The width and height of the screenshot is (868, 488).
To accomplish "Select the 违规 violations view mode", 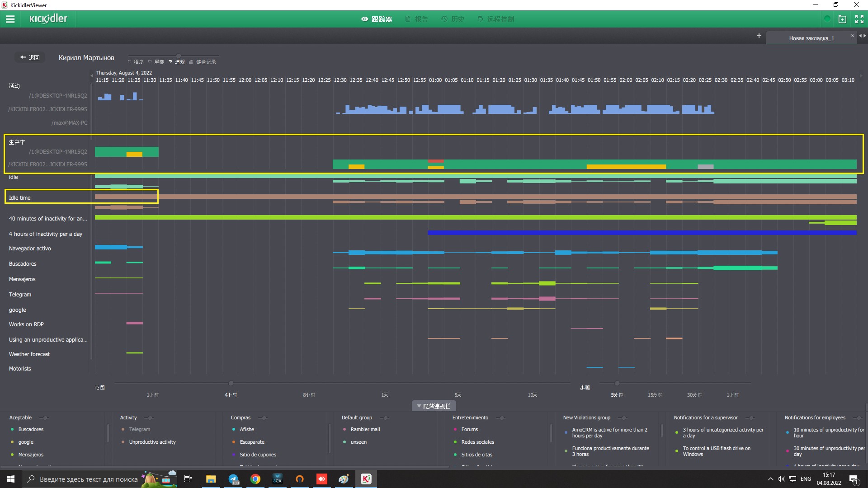I will [x=177, y=62].
